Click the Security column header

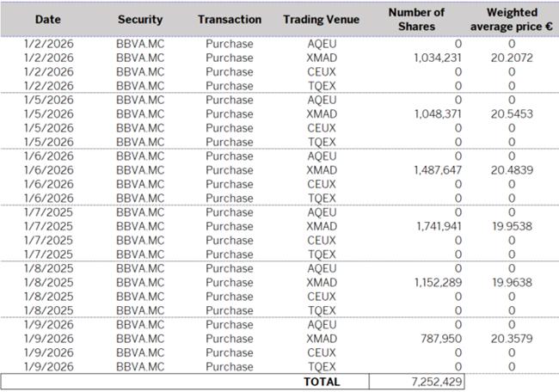(140, 19)
